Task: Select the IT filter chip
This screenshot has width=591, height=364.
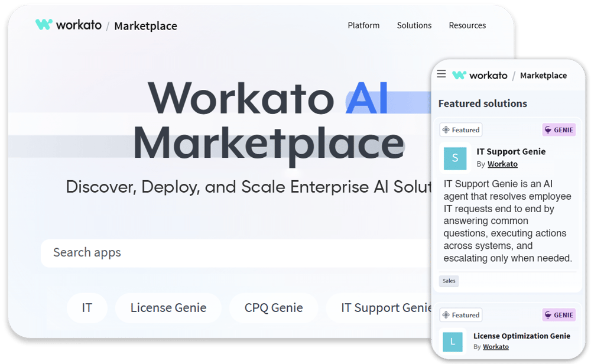Action: coord(87,308)
